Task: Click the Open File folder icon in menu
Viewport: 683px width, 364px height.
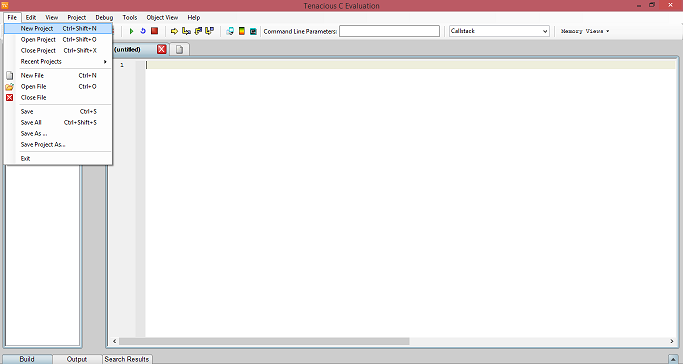Action: click(x=10, y=87)
